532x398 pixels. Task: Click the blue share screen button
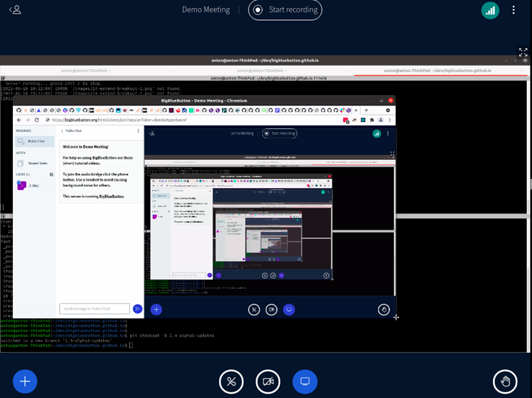tap(304, 381)
